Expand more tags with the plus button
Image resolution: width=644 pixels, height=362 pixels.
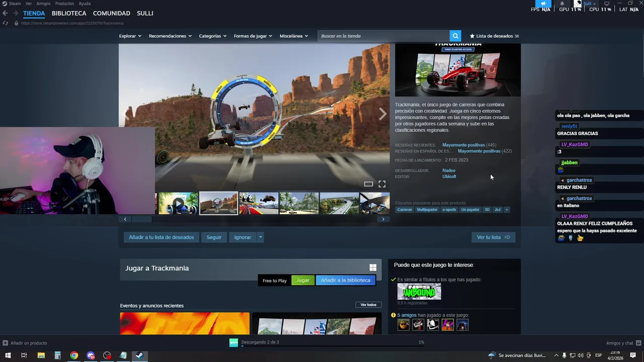507,210
